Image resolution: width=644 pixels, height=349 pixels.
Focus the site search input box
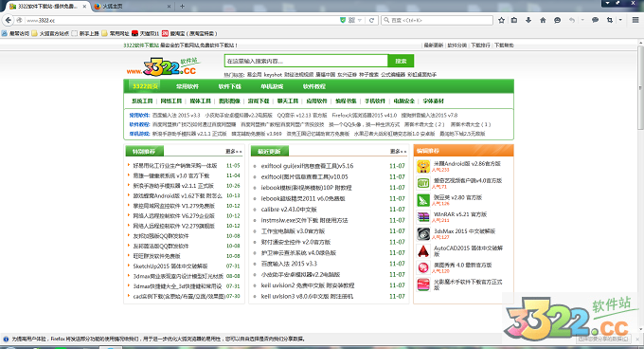(306, 61)
